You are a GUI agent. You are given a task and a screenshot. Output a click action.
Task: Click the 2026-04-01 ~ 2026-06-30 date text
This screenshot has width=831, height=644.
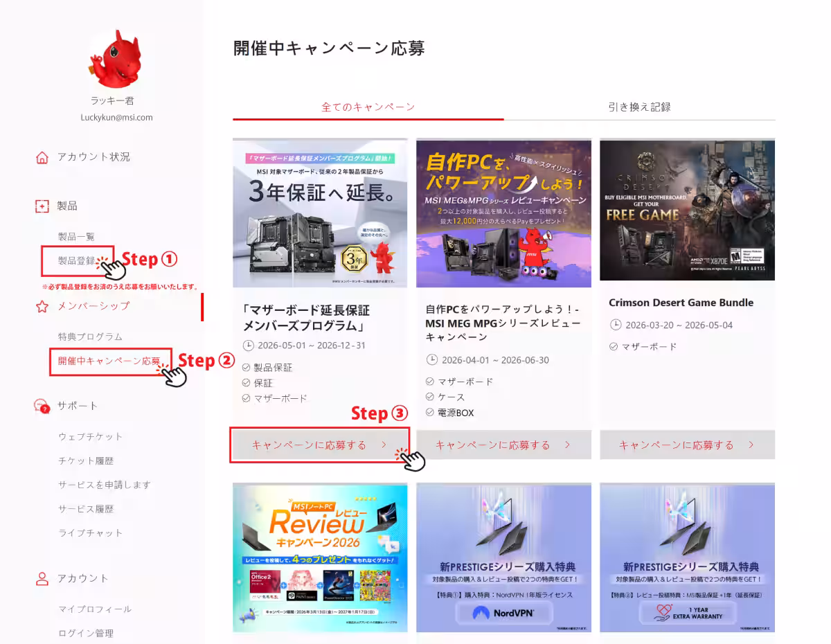coord(495,360)
